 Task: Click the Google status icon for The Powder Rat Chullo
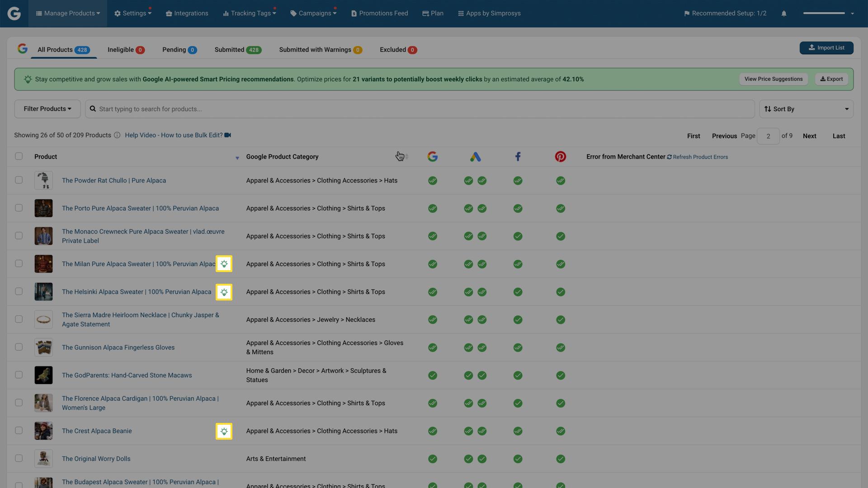[x=432, y=180]
